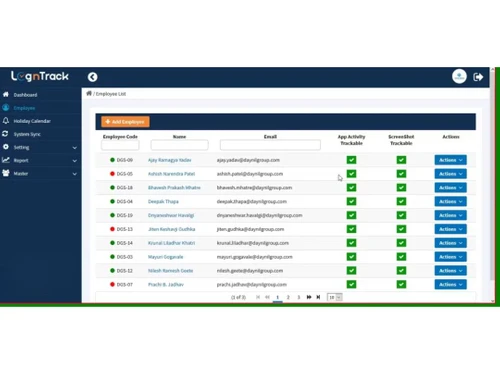Open Actions dropdown for DGS-09 row

pos(450,160)
